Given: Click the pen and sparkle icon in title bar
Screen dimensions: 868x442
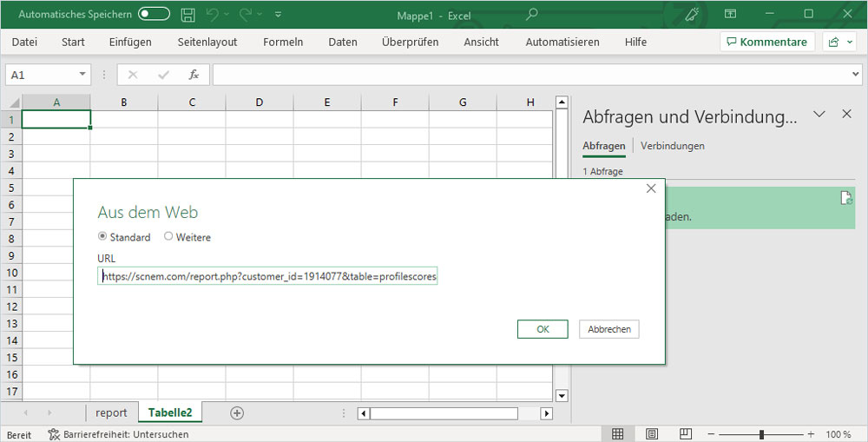Looking at the screenshot, I should [x=692, y=15].
